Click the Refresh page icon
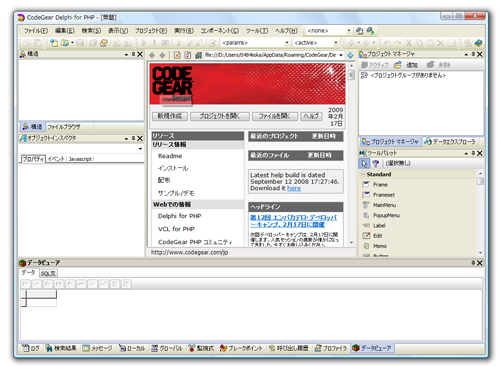The image size is (500, 366). click(x=188, y=55)
